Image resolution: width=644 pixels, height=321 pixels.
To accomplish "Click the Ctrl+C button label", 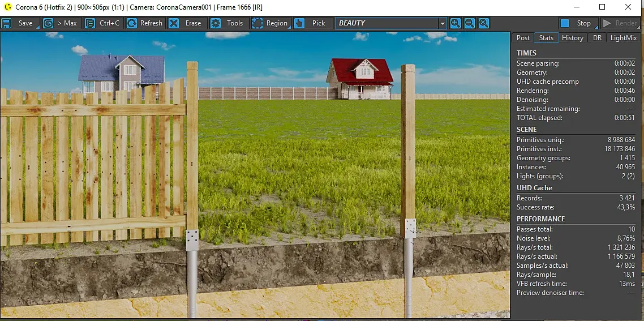I will pyautogui.click(x=110, y=23).
